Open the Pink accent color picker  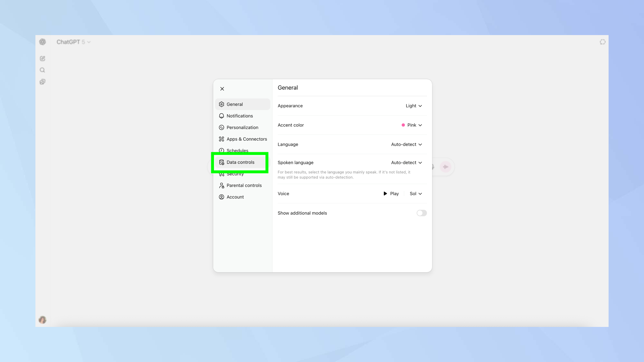coord(412,125)
